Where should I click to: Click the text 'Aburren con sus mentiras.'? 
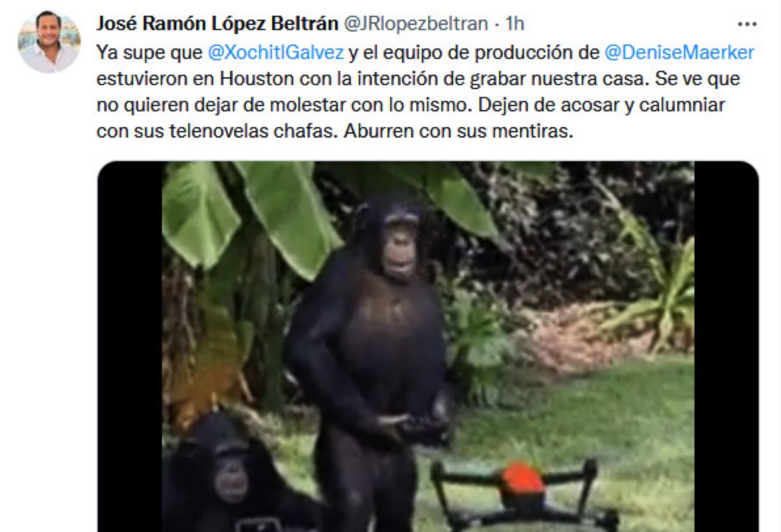(x=458, y=132)
